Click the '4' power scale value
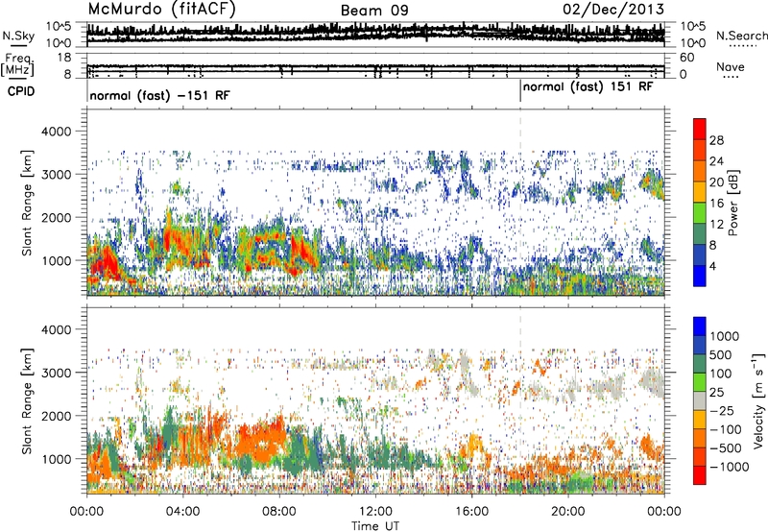Screen dimensions: 768x532 tap(712, 266)
